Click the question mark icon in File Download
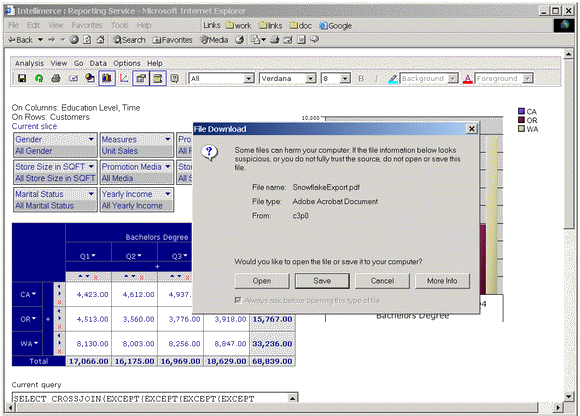Screen dimensions: 580x416 209,152
